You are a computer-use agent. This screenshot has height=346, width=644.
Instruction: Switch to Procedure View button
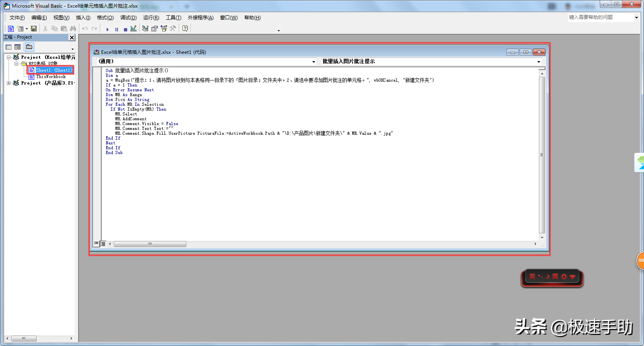(96, 244)
